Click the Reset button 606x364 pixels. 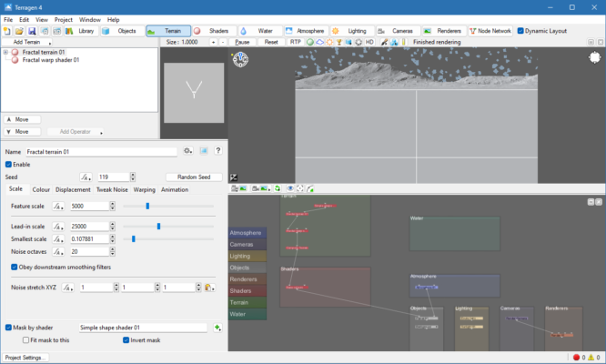pos(271,42)
